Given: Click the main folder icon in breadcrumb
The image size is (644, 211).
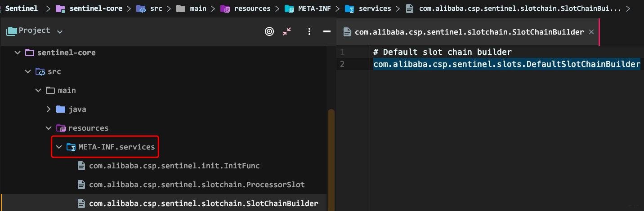Looking at the screenshot, I should [x=180, y=8].
